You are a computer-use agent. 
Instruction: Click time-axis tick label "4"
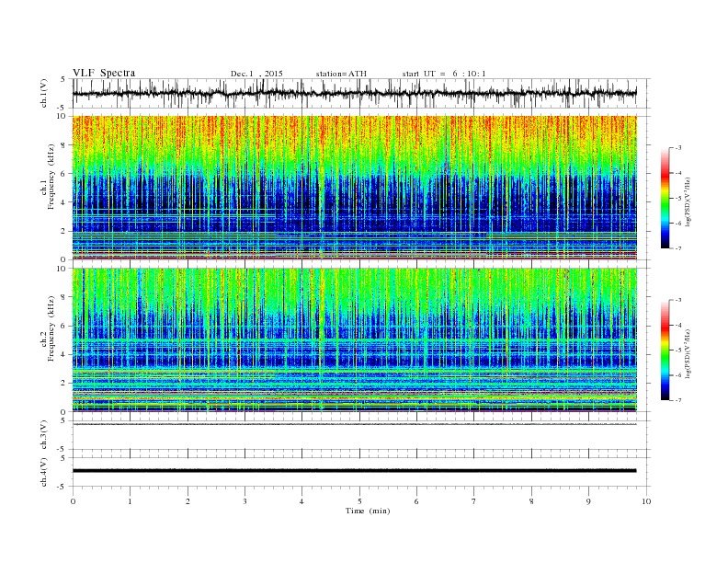[x=301, y=501]
